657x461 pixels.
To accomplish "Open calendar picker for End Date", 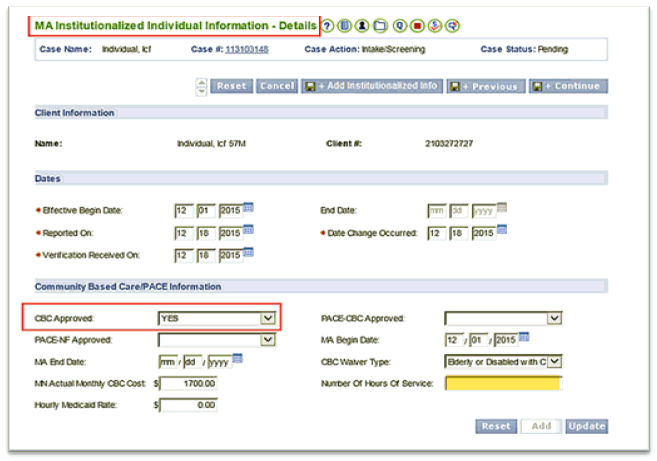I will (x=502, y=208).
